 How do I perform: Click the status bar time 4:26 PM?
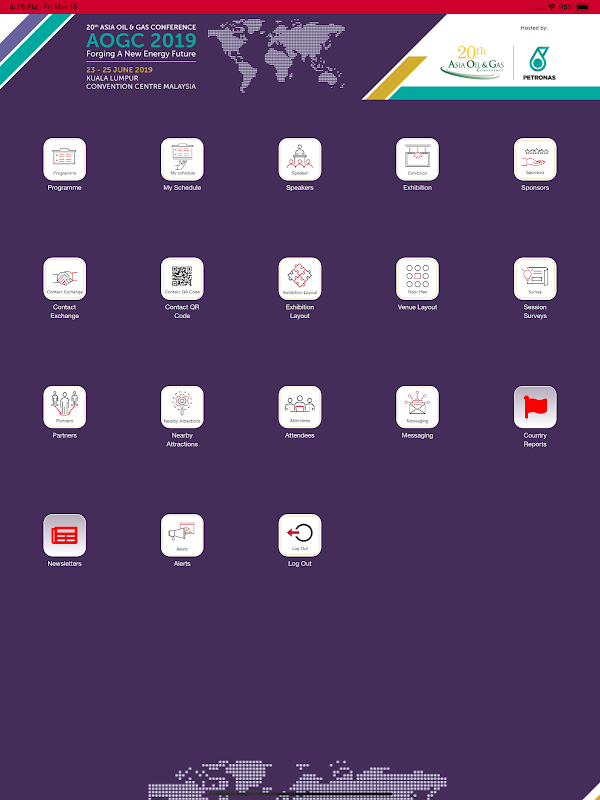[x=23, y=7]
